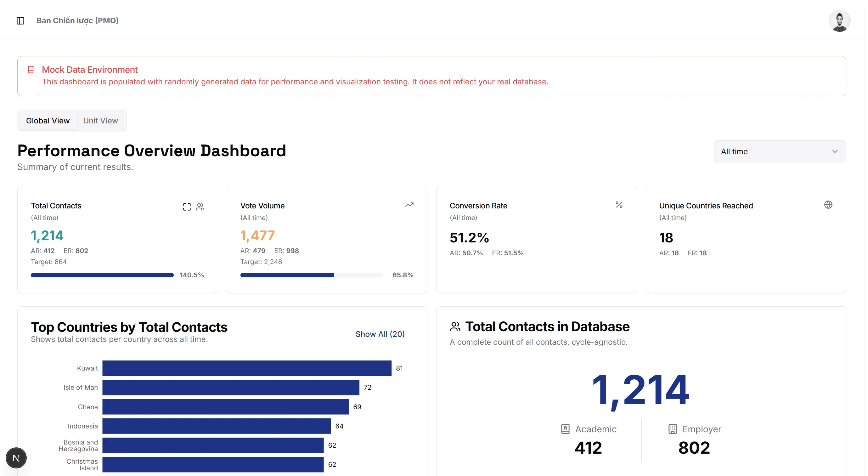Click the Vote Volume value 1,477

(x=257, y=236)
